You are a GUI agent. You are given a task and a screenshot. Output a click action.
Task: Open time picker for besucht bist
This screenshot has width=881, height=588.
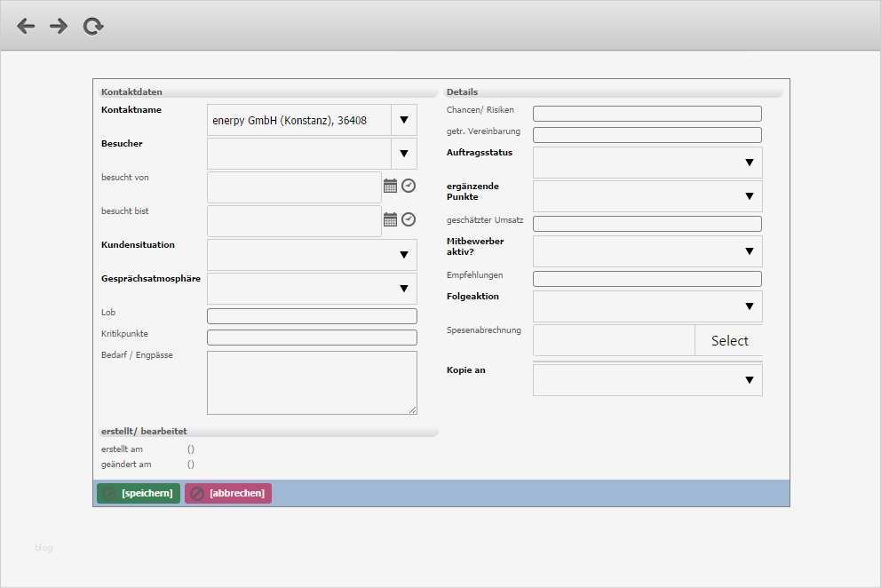coord(409,219)
